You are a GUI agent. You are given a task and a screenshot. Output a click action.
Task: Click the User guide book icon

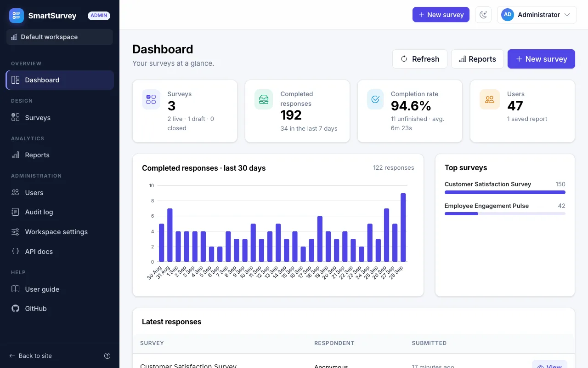pyautogui.click(x=16, y=289)
